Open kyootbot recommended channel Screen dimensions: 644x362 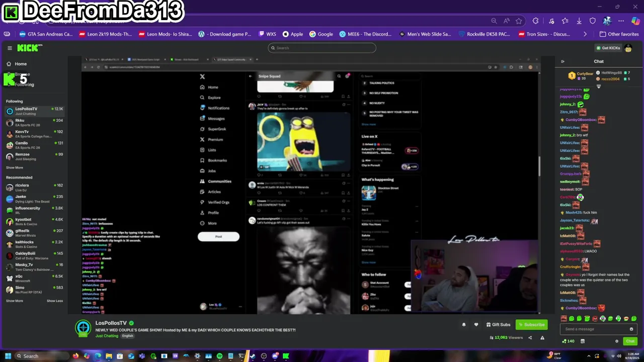click(x=34, y=221)
